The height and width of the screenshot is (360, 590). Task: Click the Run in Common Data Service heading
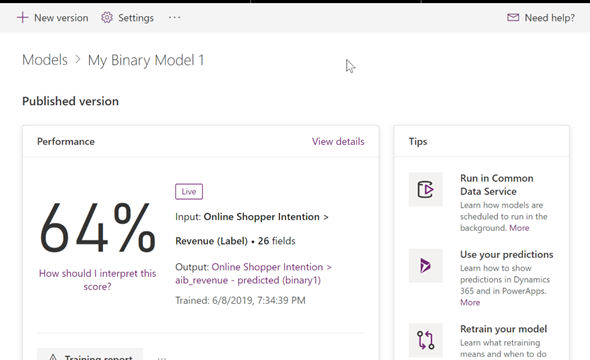(x=497, y=185)
